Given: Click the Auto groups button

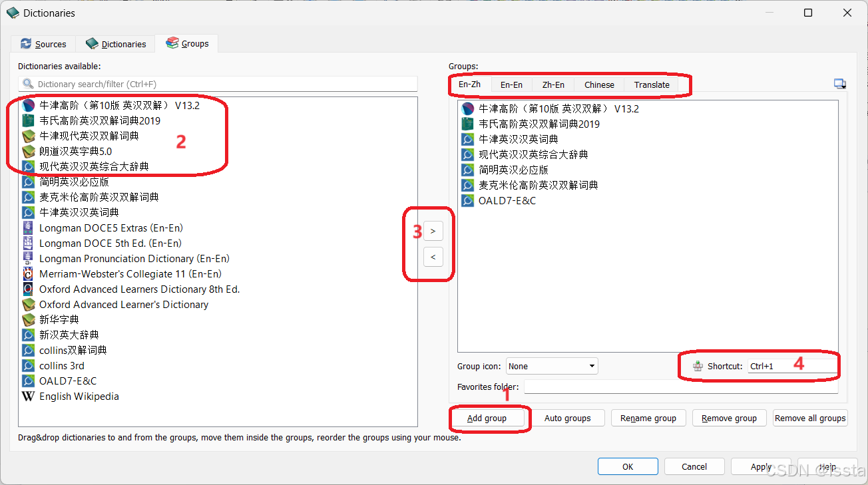Looking at the screenshot, I should [x=568, y=418].
